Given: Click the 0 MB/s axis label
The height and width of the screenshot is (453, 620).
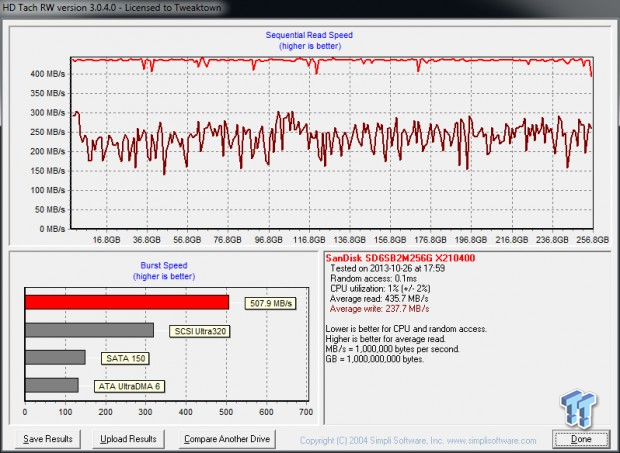Looking at the screenshot, I should [x=52, y=229].
